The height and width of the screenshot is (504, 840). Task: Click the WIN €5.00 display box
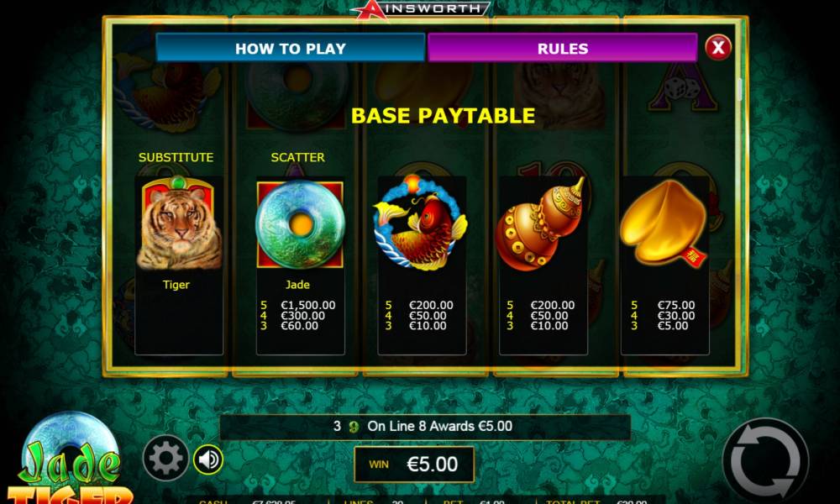414,464
